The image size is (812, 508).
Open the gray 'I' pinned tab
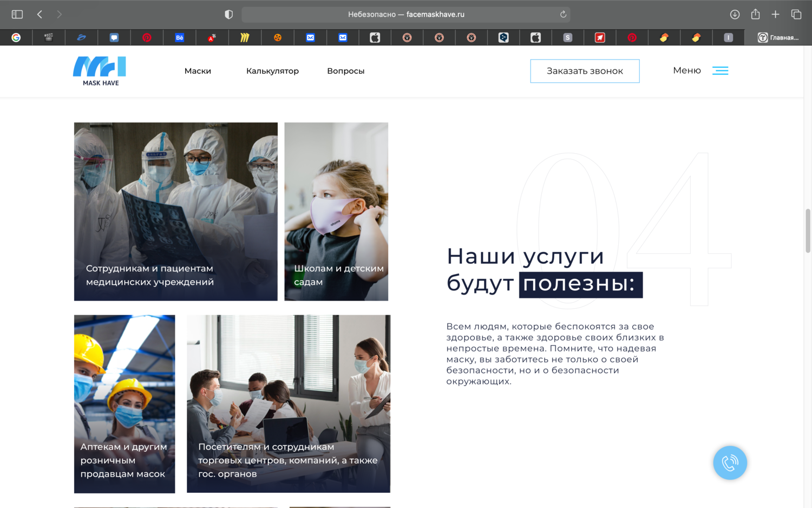click(x=729, y=37)
